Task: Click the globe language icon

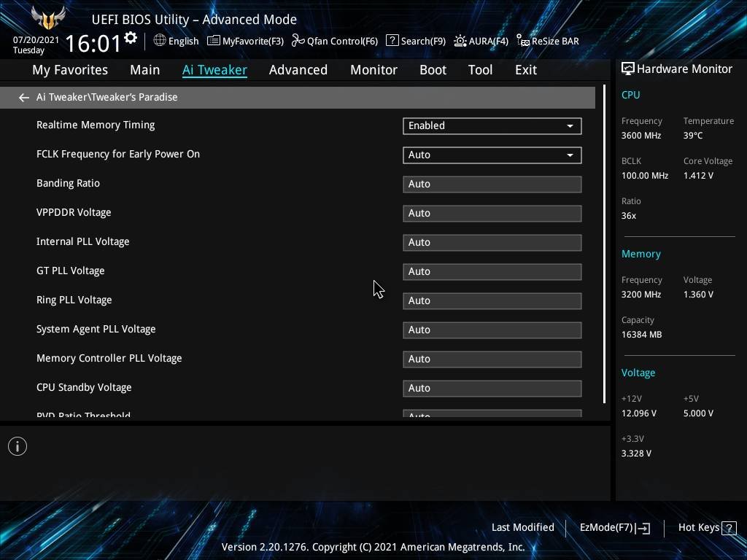Action: [160, 41]
